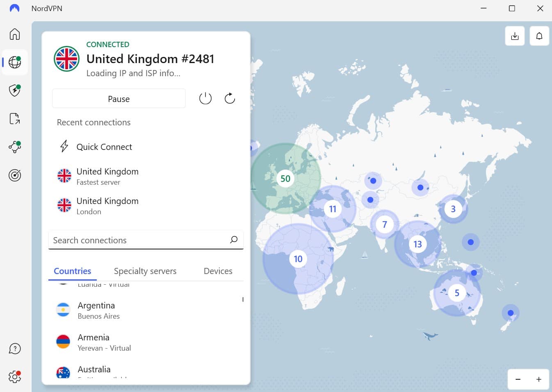Click the NordVPN logo in title bar

tap(14, 8)
